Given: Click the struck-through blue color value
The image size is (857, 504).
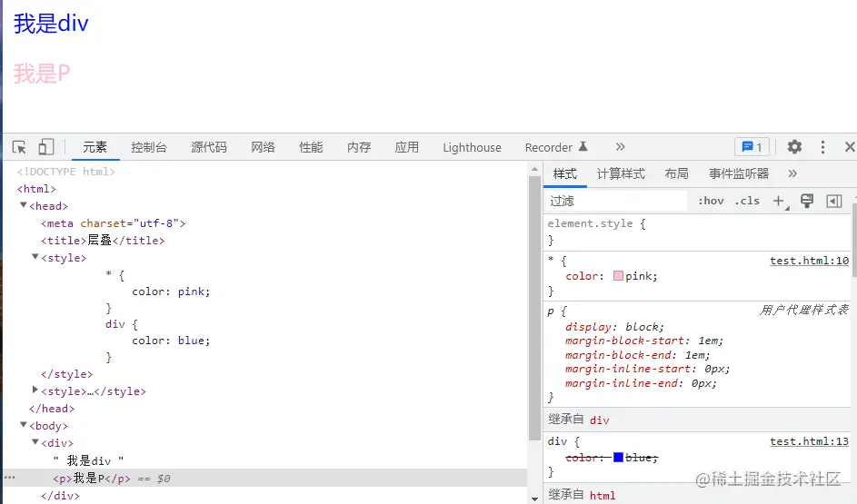Looking at the screenshot, I should point(641,458).
